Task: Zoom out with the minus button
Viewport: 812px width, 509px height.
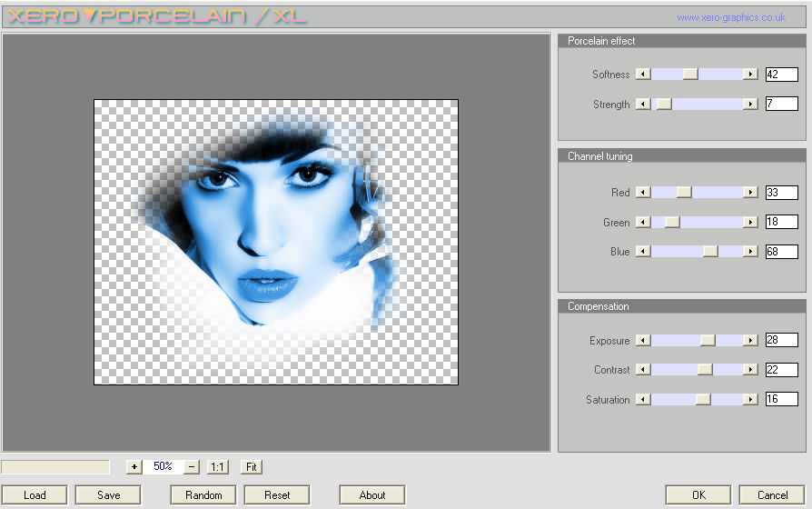Action: pos(192,467)
